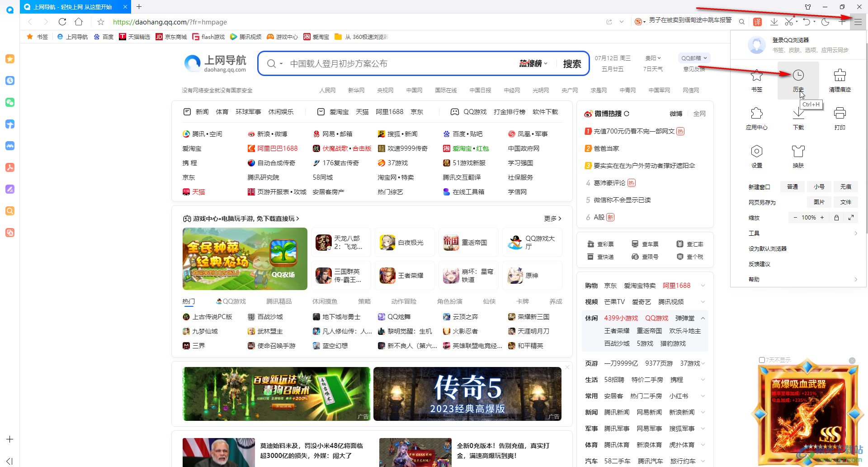Choose 打印 print icon
The width and height of the screenshot is (868, 467).
pyautogui.click(x=840, y=119)
